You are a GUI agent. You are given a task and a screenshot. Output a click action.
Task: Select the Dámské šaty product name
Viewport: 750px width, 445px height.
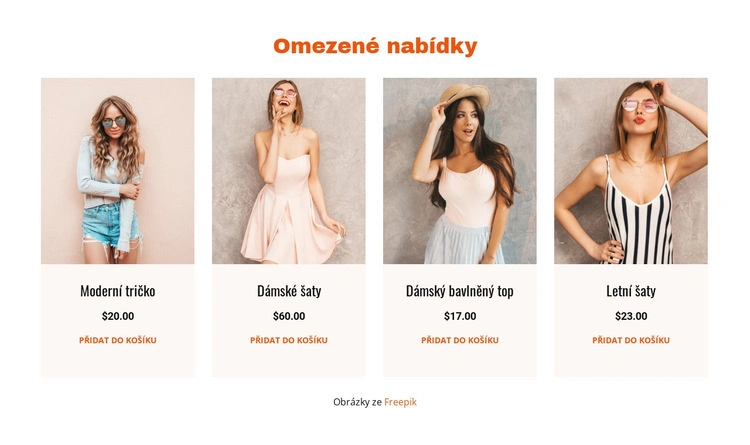tap(289, 291)
